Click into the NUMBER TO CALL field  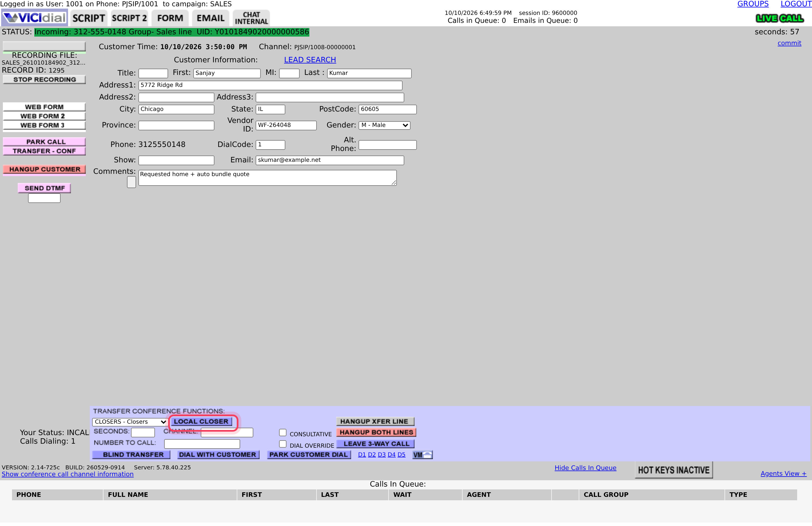[x=202, y=444]
